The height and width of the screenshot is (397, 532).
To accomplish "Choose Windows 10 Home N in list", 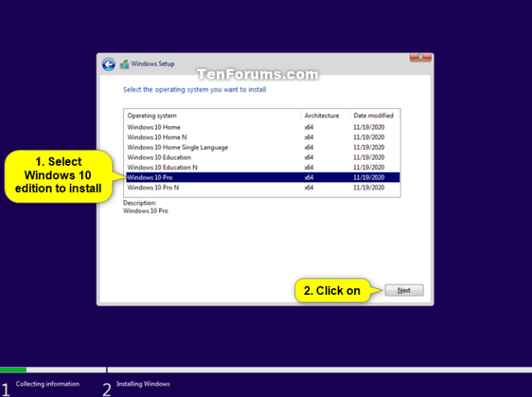I will point(157,137).
